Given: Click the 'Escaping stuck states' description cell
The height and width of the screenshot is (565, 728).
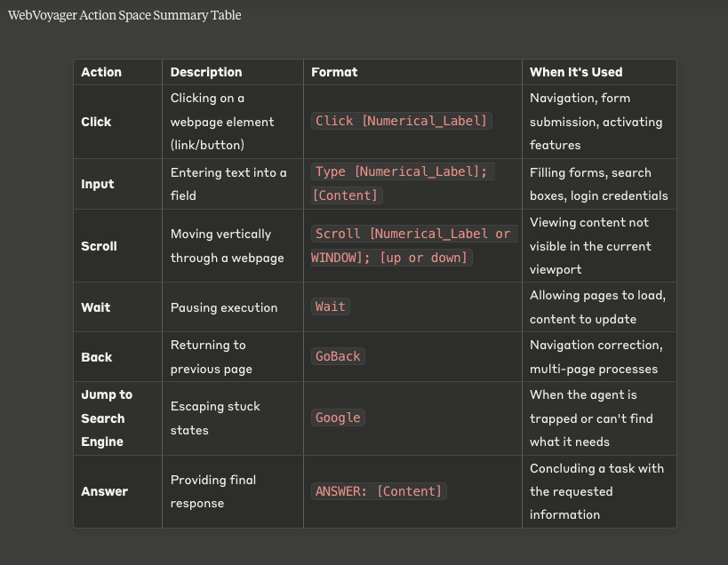Looking at the screenshot, I should [x=215, y=418].
